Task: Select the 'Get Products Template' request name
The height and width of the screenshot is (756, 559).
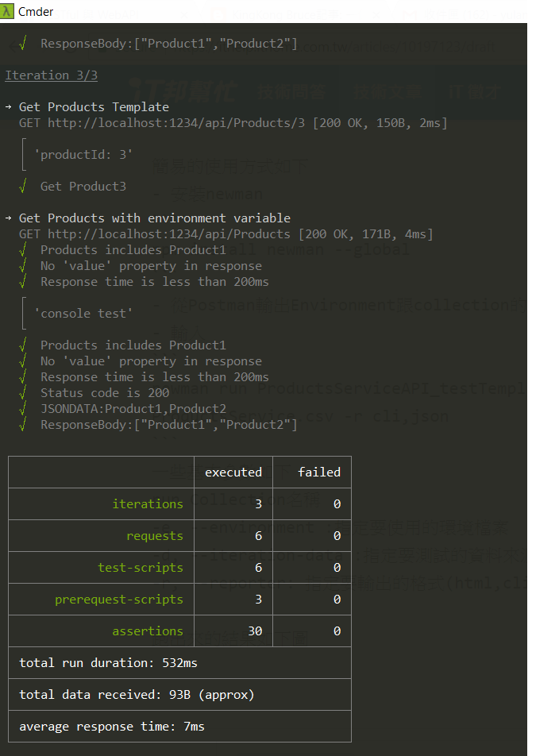Action: (94, 106)
